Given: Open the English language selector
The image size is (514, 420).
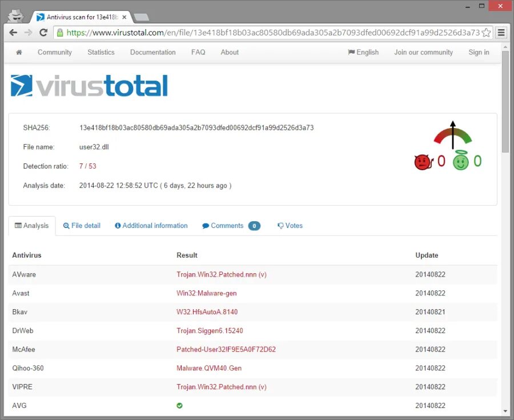Looking at the screenshot, I should pos(363,52).
